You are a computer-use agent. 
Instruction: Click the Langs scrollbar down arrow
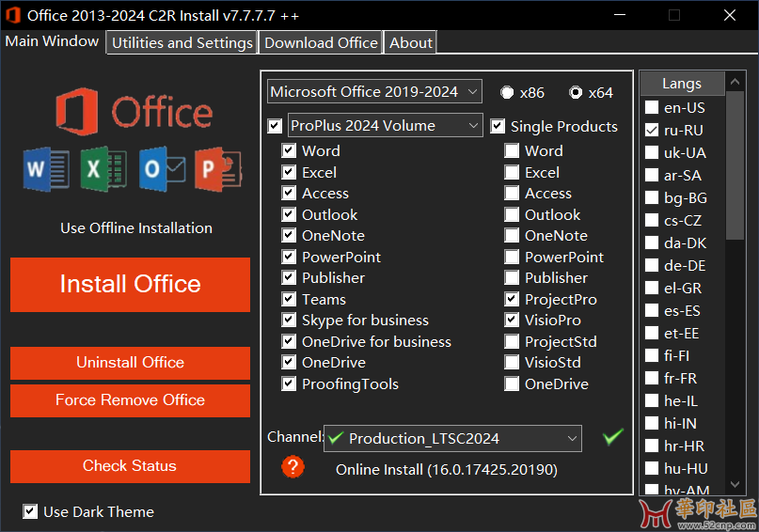point(735,484)
